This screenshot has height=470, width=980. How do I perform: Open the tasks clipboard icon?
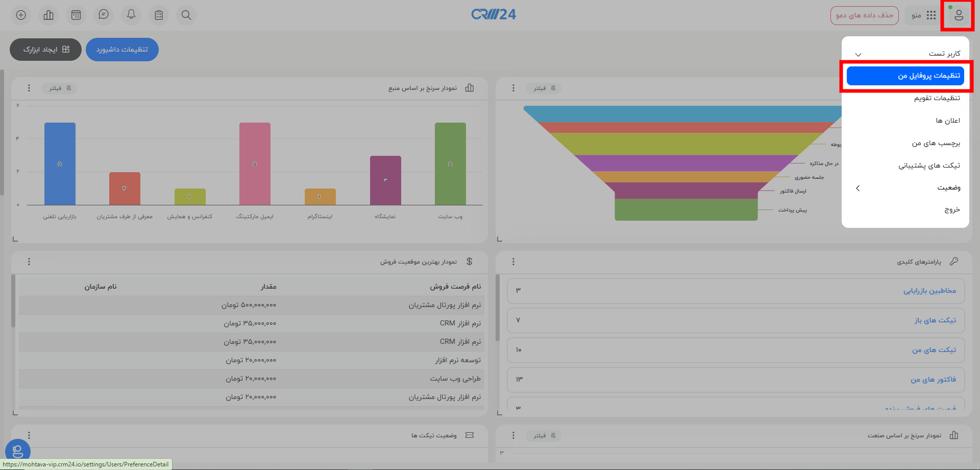tap(158, 15)
